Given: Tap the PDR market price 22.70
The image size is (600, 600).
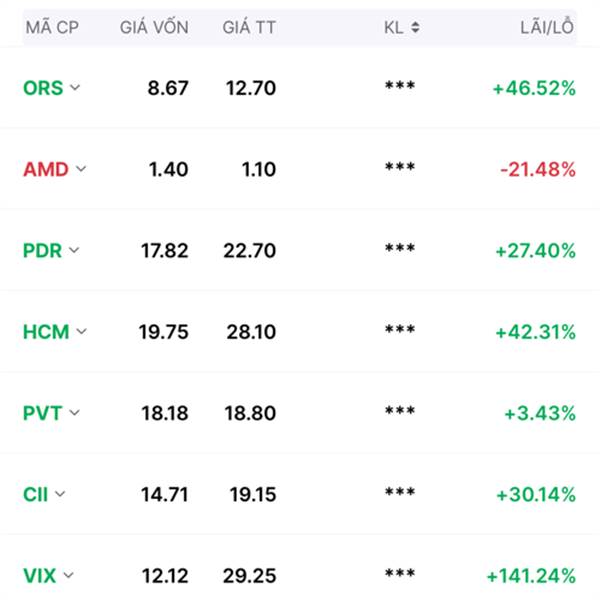Looking at the screenshot, I should pyautogui.click(x=249, y=251).
